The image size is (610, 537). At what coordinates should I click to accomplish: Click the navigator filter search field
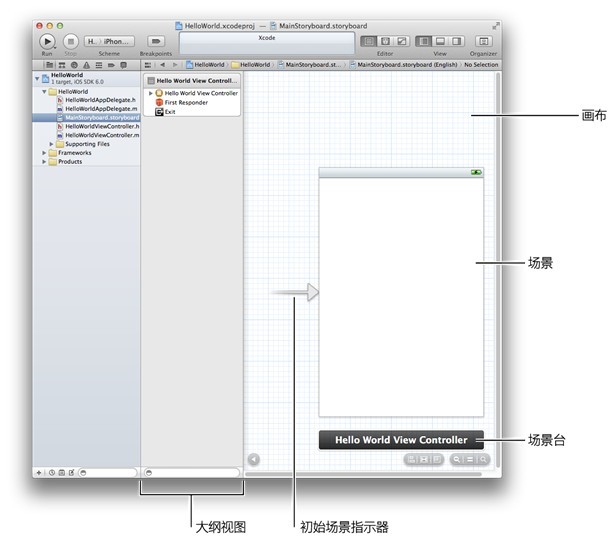(x=108, y=471)
